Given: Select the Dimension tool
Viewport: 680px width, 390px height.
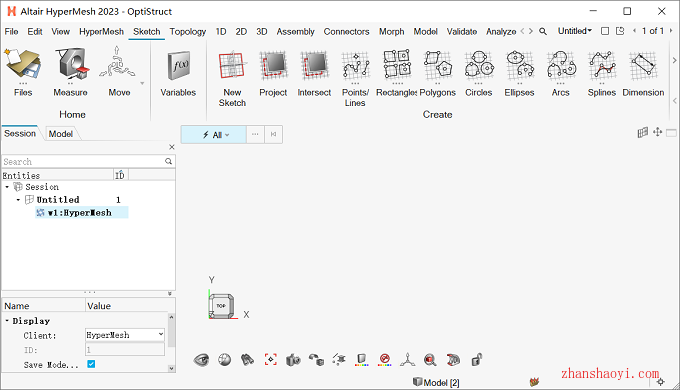Looking at the screenshot, I should click(643, 72).
